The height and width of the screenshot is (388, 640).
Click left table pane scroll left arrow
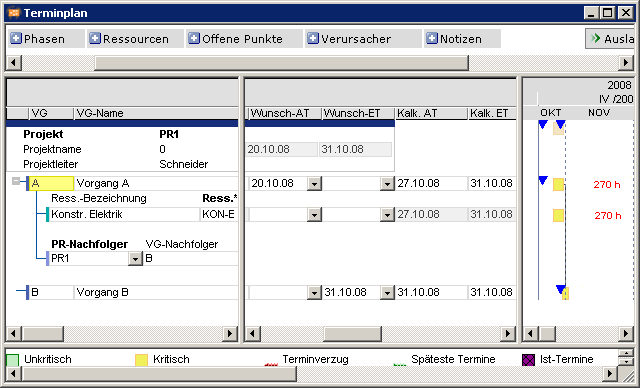click(x=14, y=334)
